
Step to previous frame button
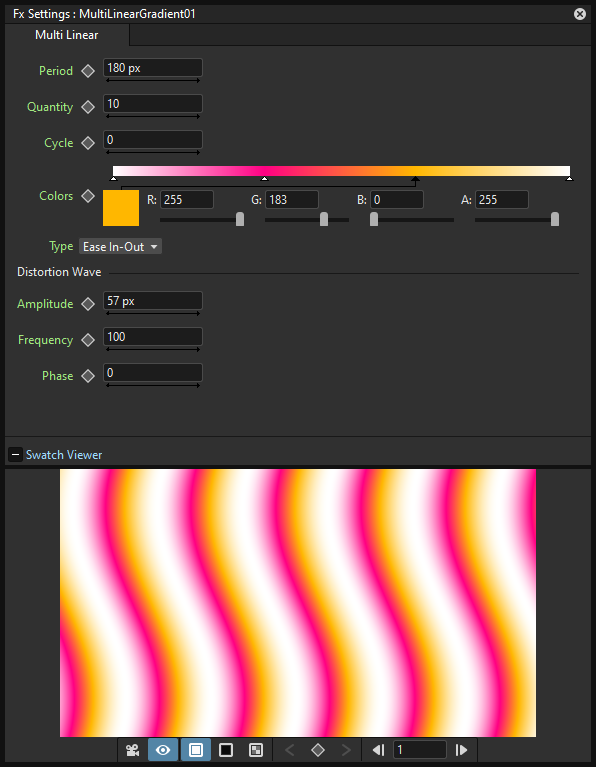(x=378, y=750)
